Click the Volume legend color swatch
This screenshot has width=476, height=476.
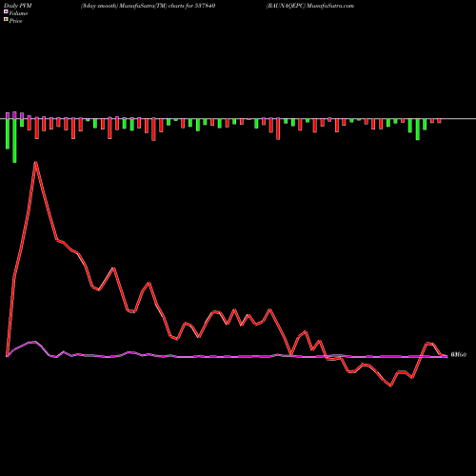click(6, 11)
